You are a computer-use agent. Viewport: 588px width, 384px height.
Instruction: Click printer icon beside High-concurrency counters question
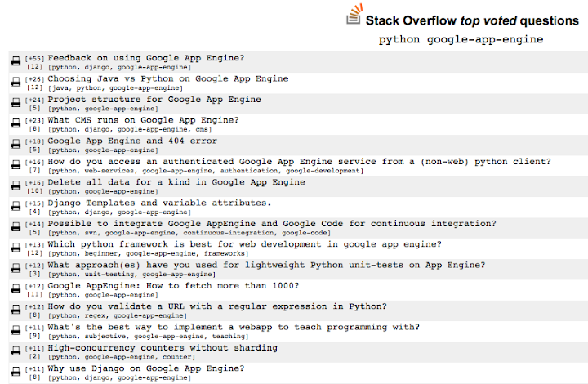[x=16, y=351]
